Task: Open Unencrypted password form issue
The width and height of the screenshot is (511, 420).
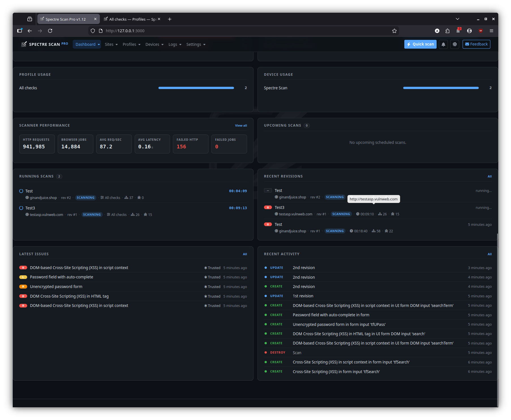Action: click(x=56, y=287)
